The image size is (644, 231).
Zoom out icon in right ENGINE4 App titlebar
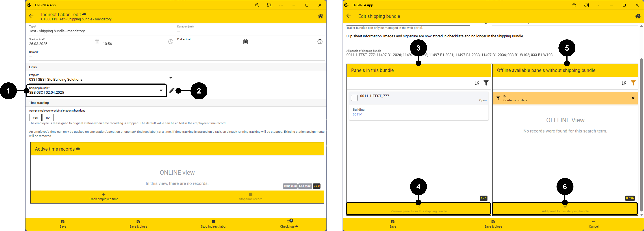point(574,5)
